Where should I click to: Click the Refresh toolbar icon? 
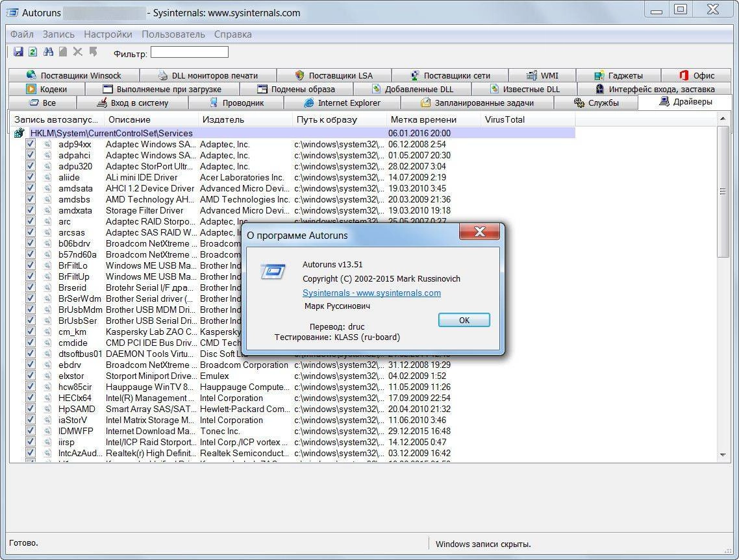(x=33, y=52)
